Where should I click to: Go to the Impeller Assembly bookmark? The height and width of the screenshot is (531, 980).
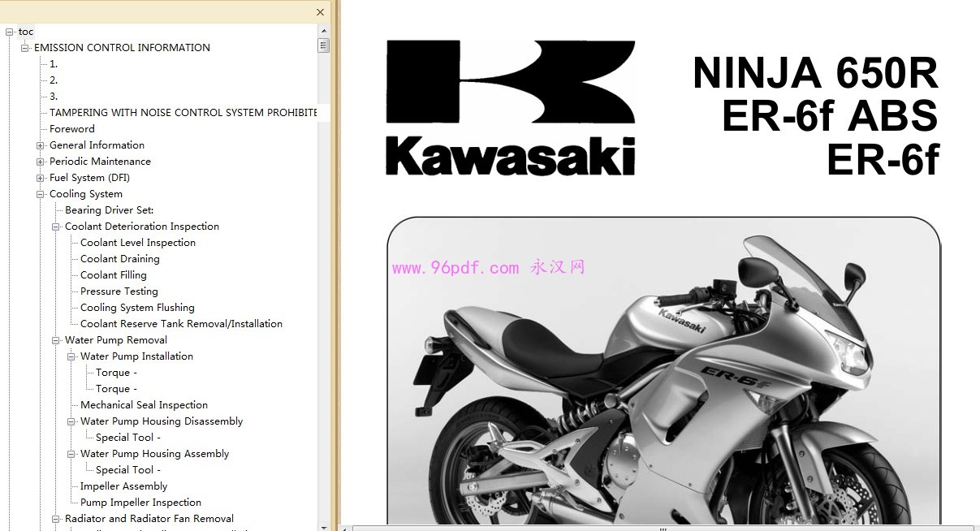point(123,486)
